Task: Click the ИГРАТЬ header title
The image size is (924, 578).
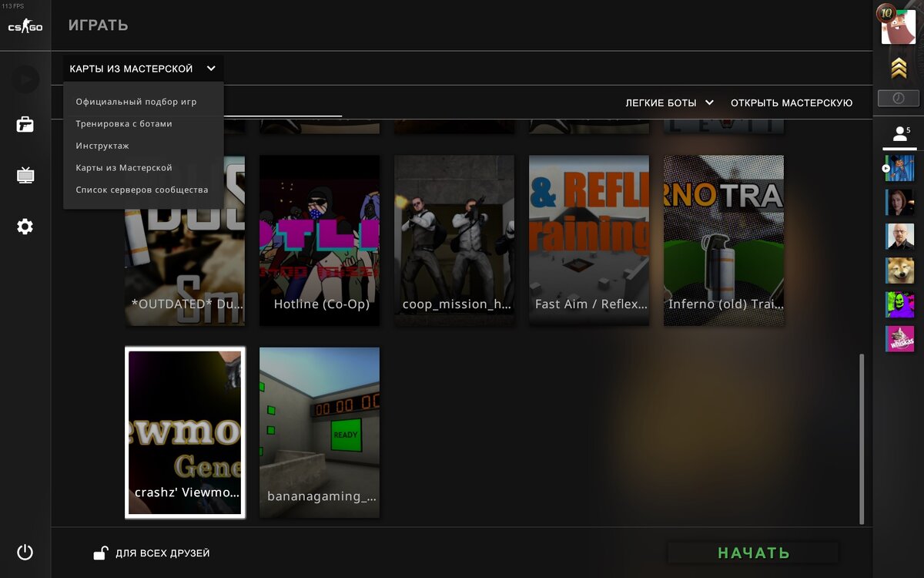Action: click(98, 25)
